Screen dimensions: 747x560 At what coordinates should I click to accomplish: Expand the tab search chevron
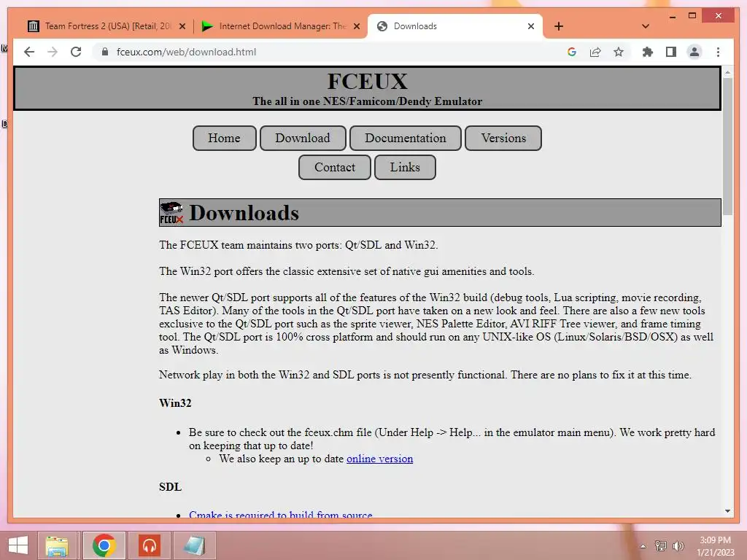pyautogui.click(x=646, y=26)
